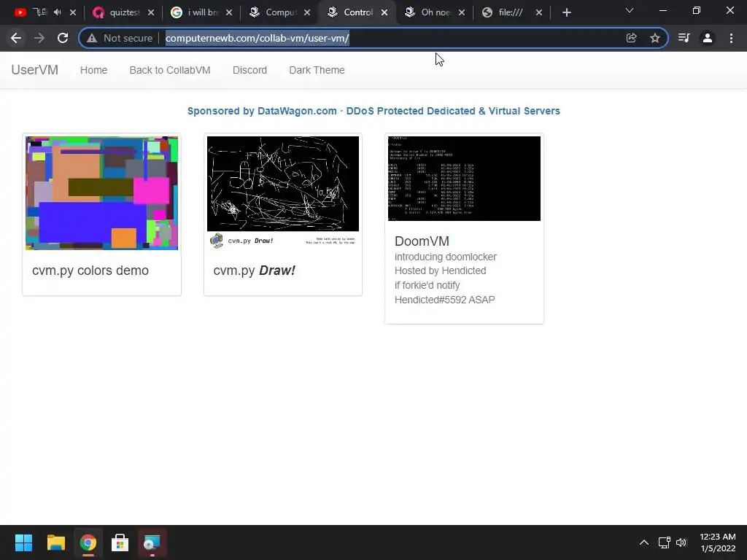Click the Chrome taskbar icon
The height and width of the screenshot is (560, 747).
(88, 542)
